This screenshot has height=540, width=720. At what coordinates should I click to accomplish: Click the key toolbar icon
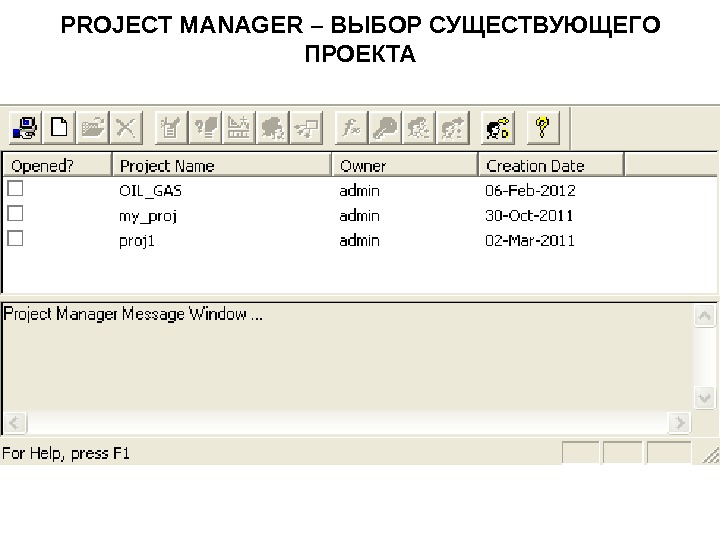tap(385, 127)
